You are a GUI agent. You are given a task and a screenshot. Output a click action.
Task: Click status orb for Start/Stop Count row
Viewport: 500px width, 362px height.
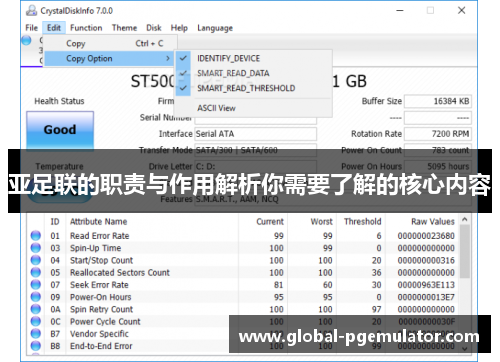[36, 260]
